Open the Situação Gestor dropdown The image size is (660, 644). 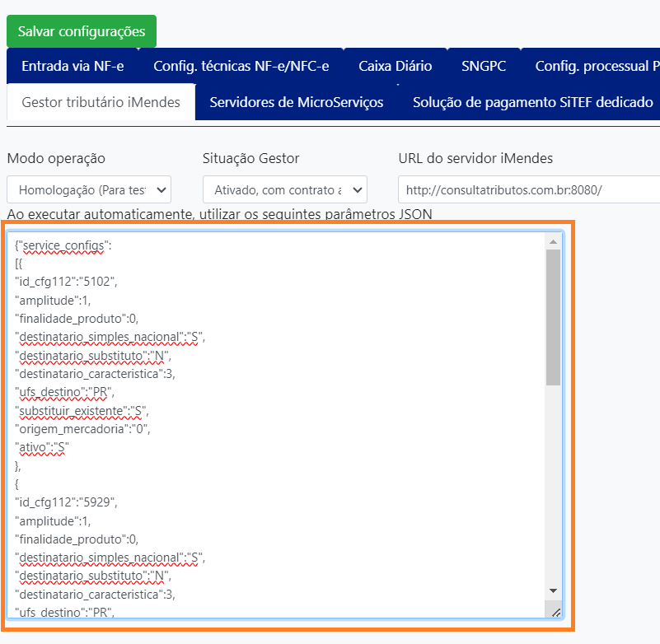pos(284,189)
